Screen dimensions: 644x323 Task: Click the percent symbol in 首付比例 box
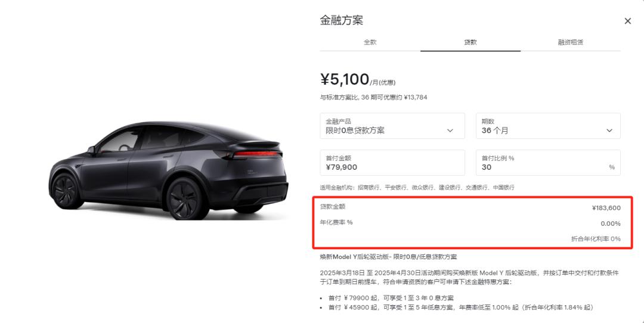click(612, 167)
